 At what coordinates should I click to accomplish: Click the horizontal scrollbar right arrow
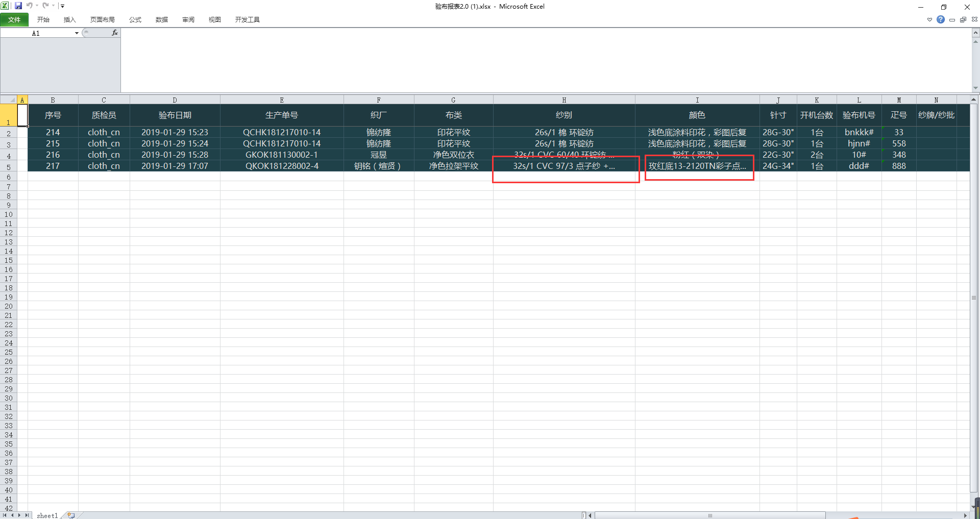pyautogui.click(x=966, y=515)
